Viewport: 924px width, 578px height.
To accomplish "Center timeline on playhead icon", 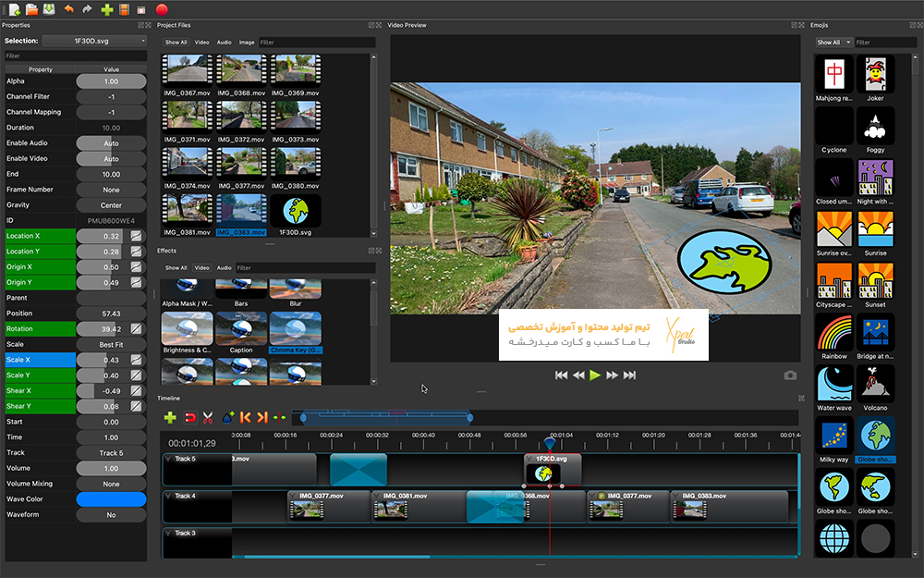I will pyautogui.click(x=279, y=418).
